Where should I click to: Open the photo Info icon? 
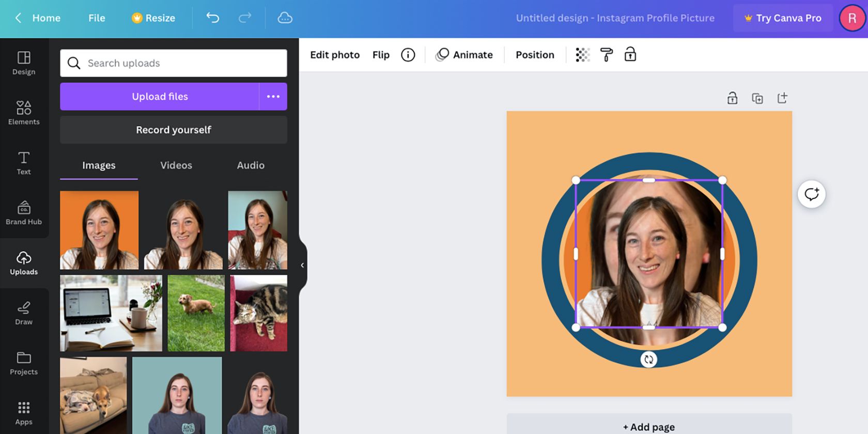pyautogui.click(x=408, y=55)
